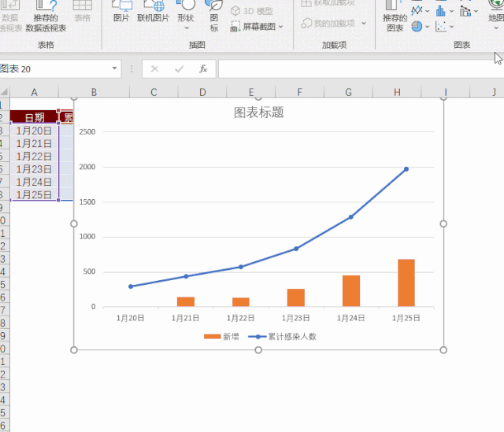The width and height of the screenshot is (504, 432).
Task: Click the 累计感染人数 legend entry
Action: [x=282, y=337]
